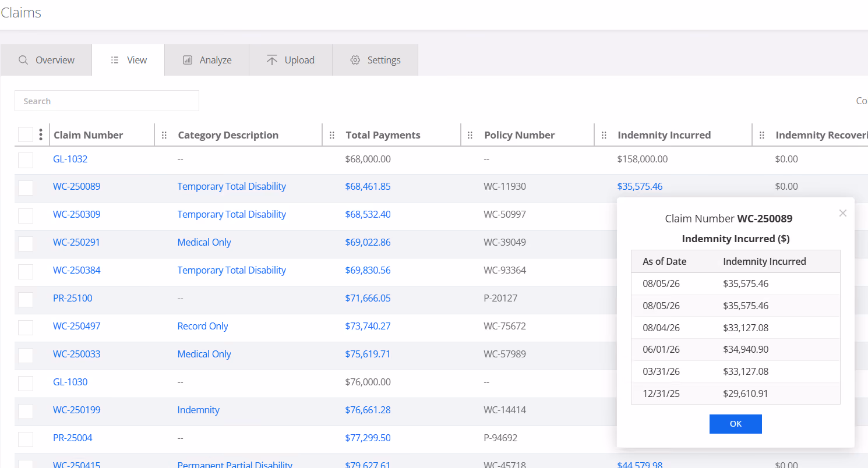Click Indemnity category for WC-250199

pos(198,410)
